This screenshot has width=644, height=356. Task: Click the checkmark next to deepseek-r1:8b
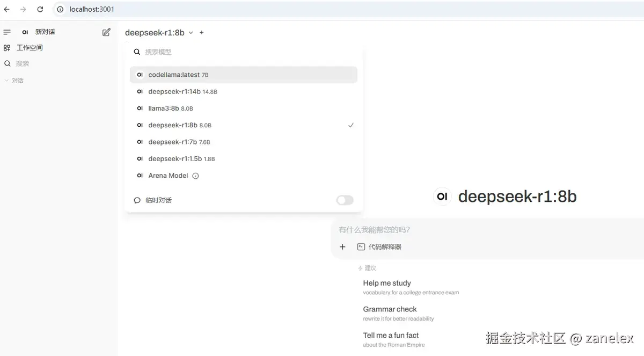click(351, 125)
